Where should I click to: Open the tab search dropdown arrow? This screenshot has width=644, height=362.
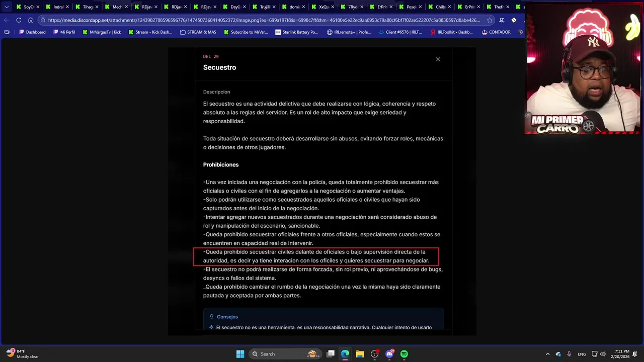[6, 7]
